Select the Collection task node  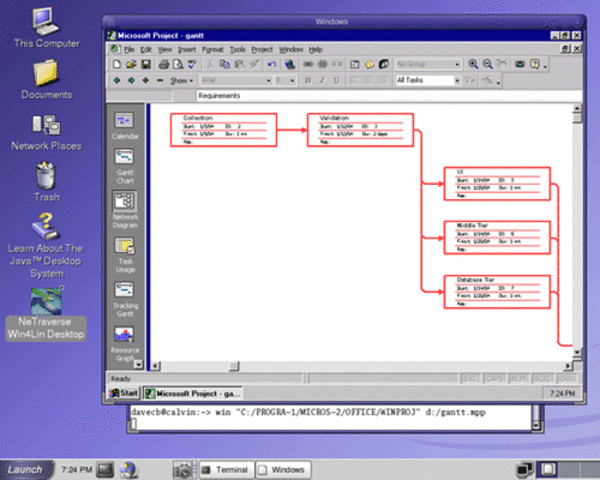click(223, 130)
